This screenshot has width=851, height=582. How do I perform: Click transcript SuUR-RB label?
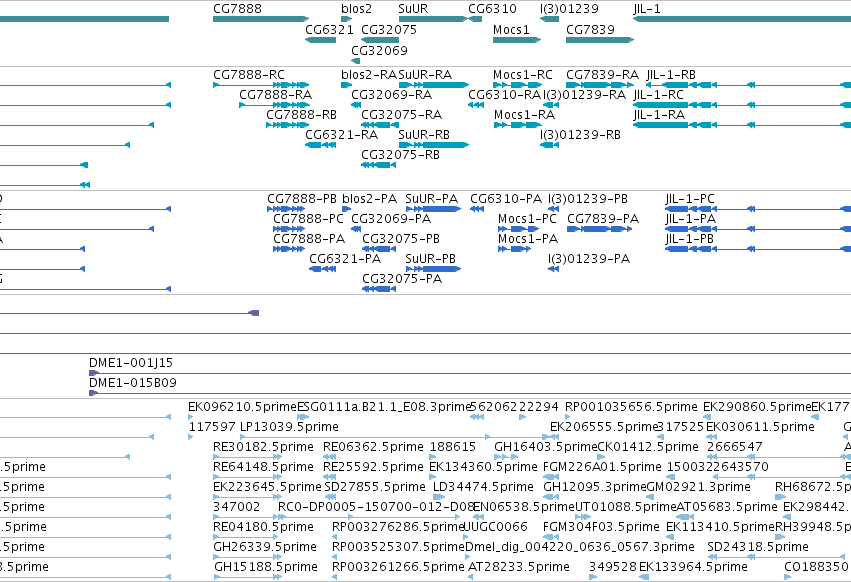click(424, 135)
